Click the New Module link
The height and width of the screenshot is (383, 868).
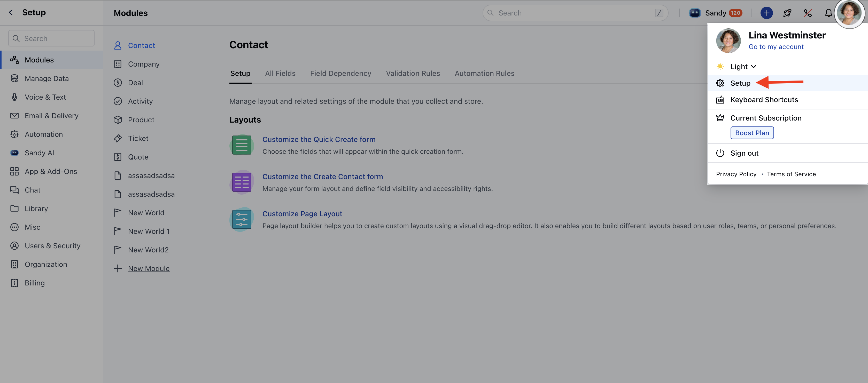point(149,268)
